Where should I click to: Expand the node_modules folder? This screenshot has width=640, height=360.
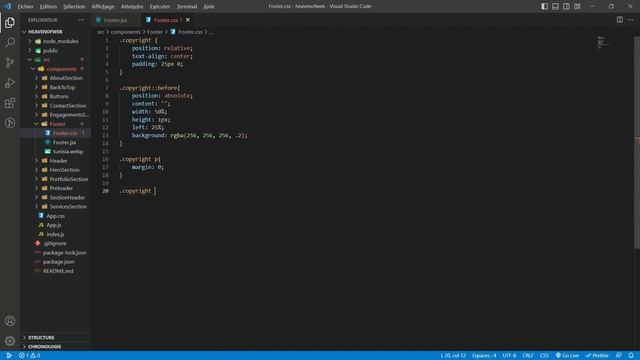click(56, 41)
